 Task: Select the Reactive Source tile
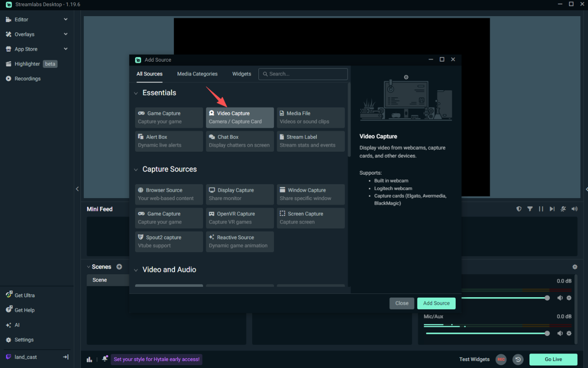click(x=240, y=241)
